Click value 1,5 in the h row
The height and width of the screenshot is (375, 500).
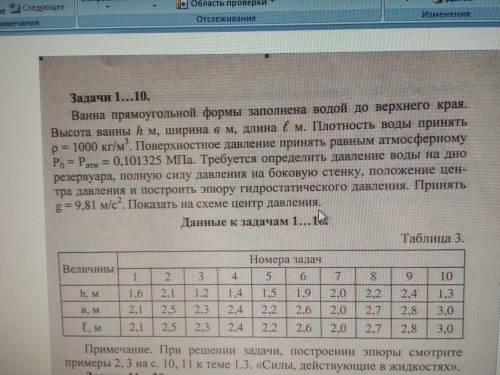[x=269, y=293]
